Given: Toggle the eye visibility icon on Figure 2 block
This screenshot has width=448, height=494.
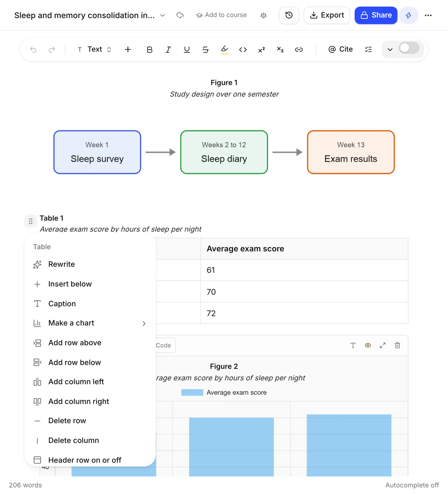Looking at the screenshot, I should pyautogui.click(x=368, y=345).
